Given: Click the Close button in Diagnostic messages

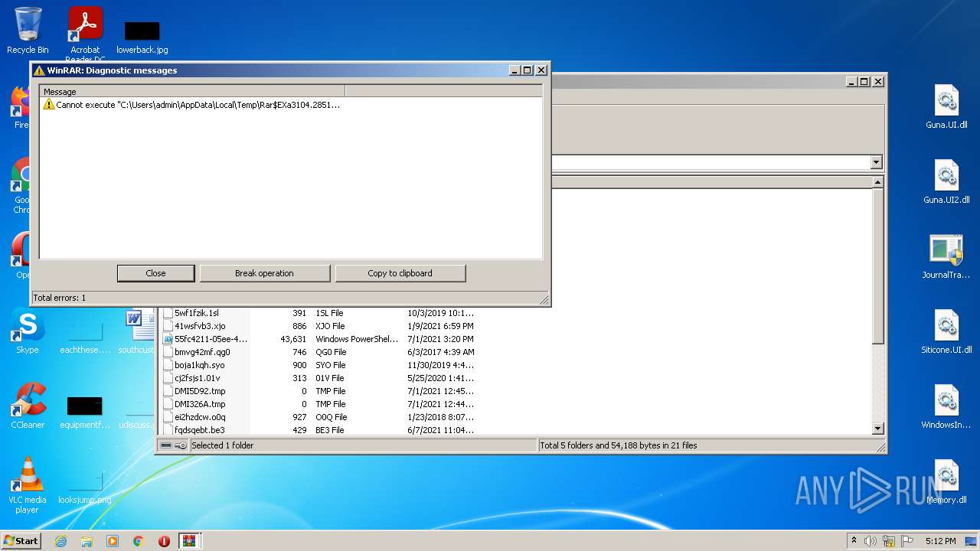Looking at the screenshot, I should (x=155, y=273).
